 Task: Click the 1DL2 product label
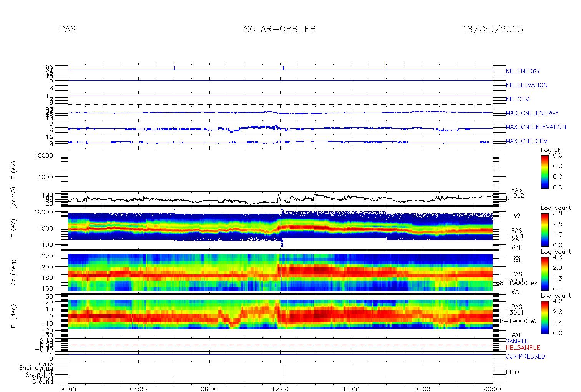coord(517,196)
